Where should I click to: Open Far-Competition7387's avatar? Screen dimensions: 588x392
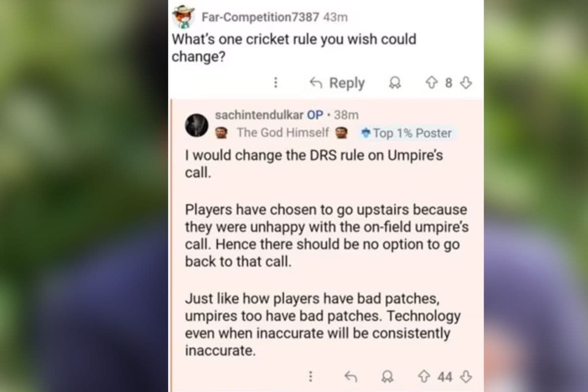pos(184,17)
